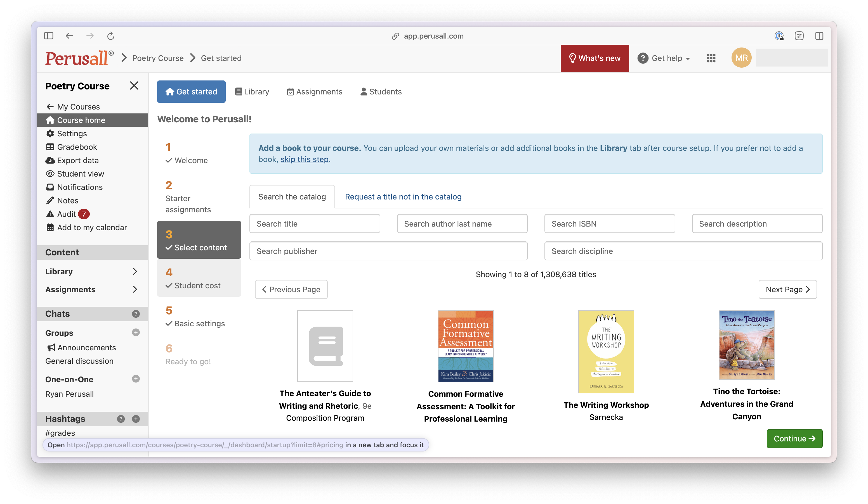868x504 pixels.
Task: Click the split view icon in toolbar
Action: point(819,36)
